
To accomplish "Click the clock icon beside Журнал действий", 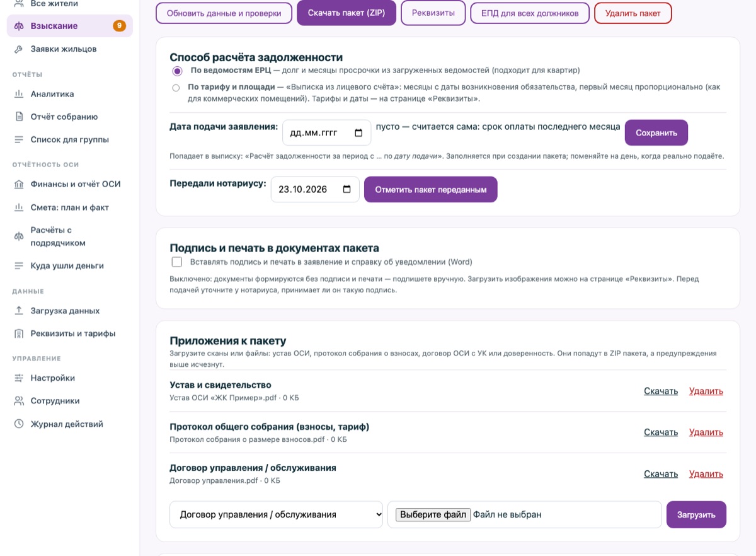I will tap(19, 424).
